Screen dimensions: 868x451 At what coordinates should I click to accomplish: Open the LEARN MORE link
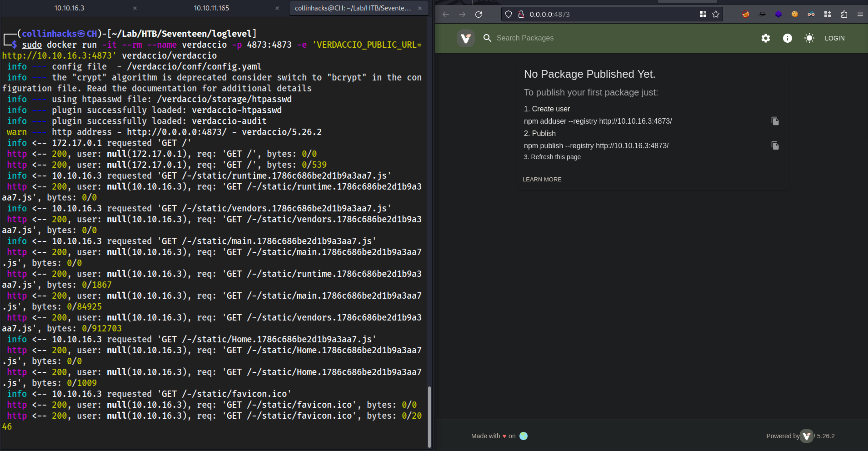[x=542, y=180]
